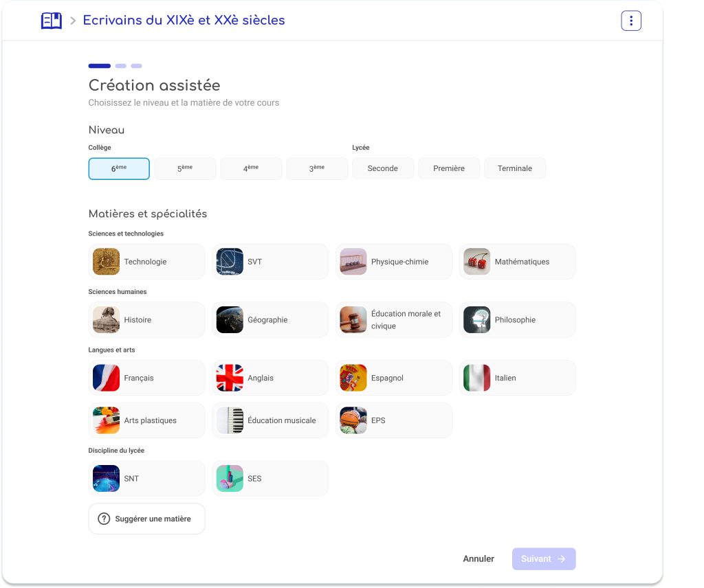Image resolution: width=704 pixels, height=588 pixels.
Task: Select the Anglais Union Jack icon
Action: tap(230, 378)
